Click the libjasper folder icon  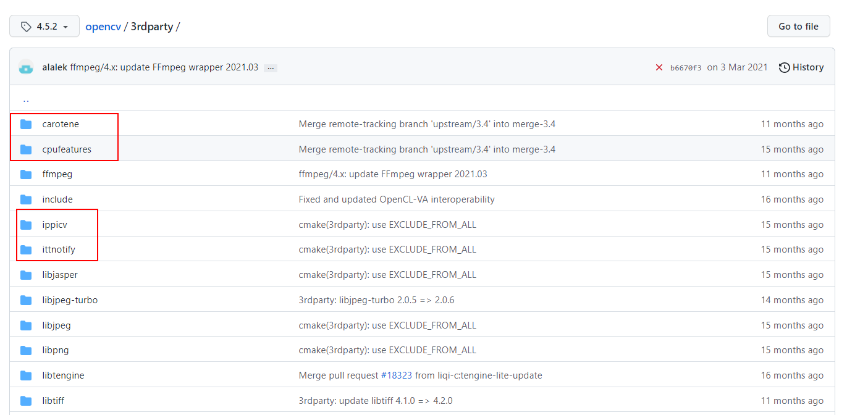click(x=26, y=275)
